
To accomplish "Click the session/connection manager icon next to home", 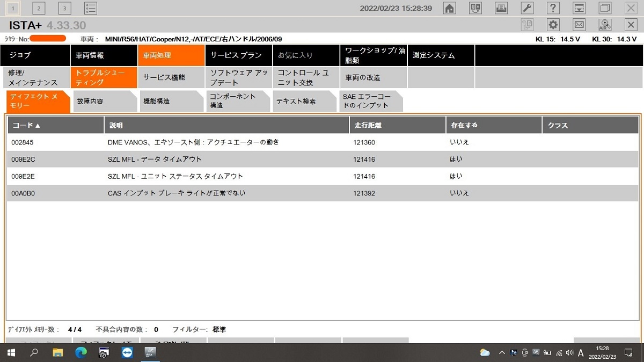I will (475, 8).
